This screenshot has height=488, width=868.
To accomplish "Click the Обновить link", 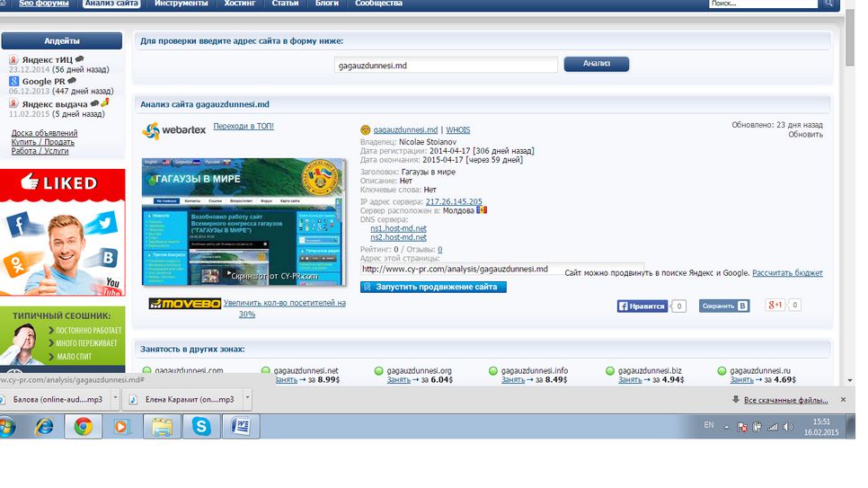I will coord(805,134).
